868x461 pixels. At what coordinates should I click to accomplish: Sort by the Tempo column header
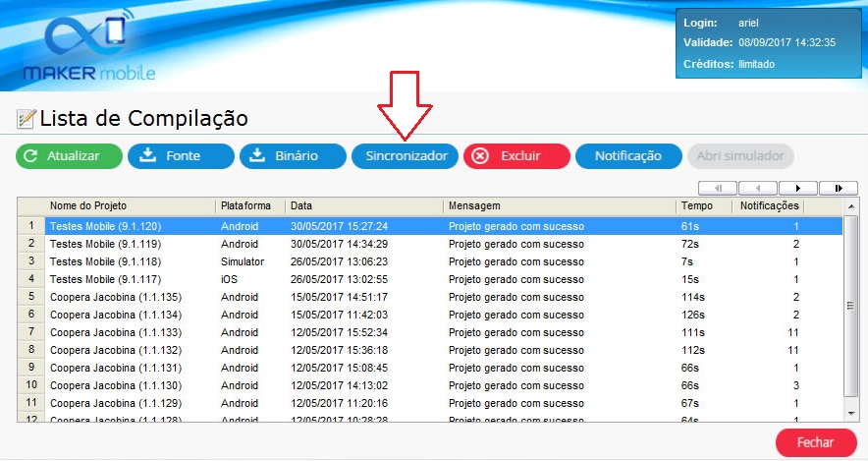click(x=703, y=206)
